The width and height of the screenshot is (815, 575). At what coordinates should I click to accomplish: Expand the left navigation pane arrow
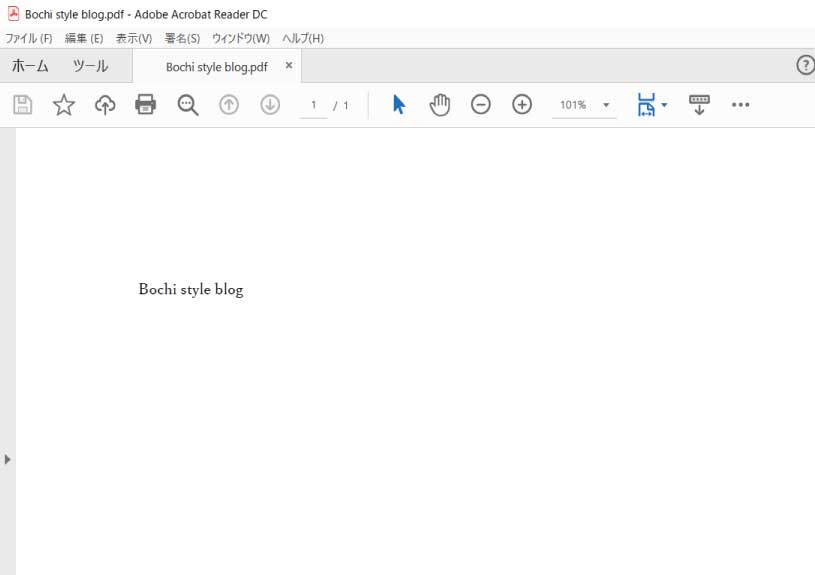pyautogui.click(x=8, y=459)
